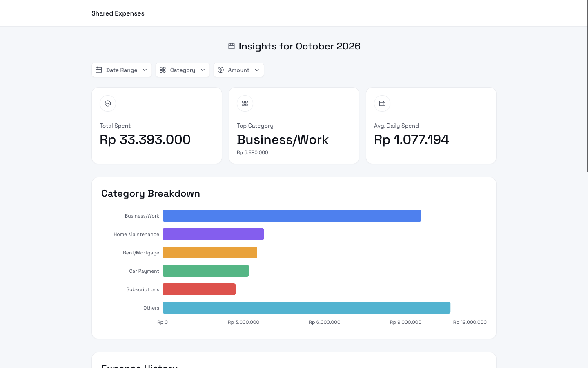Screen dimensions: 588x368
Task: Click the Others axis label
Action: click(151, 308)
